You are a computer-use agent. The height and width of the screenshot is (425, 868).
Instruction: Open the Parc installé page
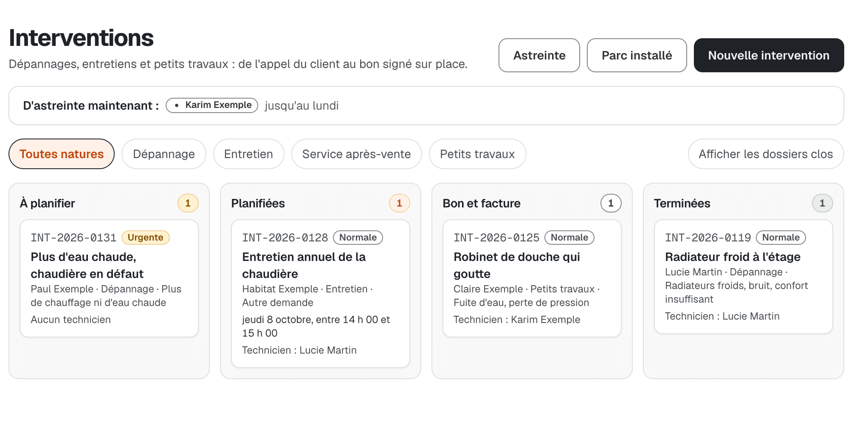coord(637,55)
